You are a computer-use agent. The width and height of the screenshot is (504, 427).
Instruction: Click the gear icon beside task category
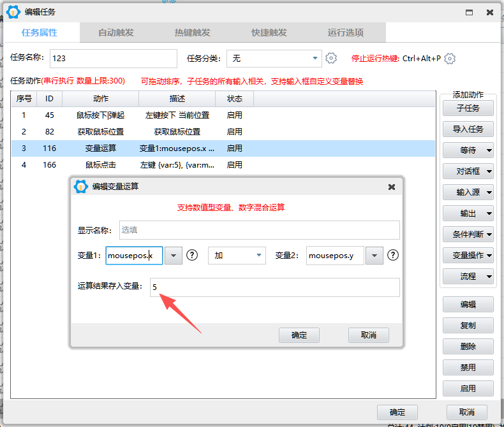(x=330, y=58)
